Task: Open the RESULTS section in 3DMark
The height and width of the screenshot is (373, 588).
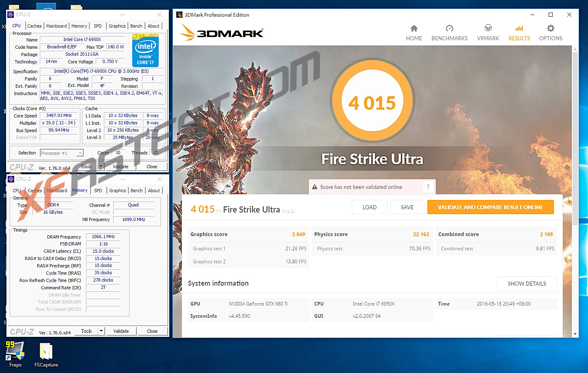Action: [x=519, y=33]
